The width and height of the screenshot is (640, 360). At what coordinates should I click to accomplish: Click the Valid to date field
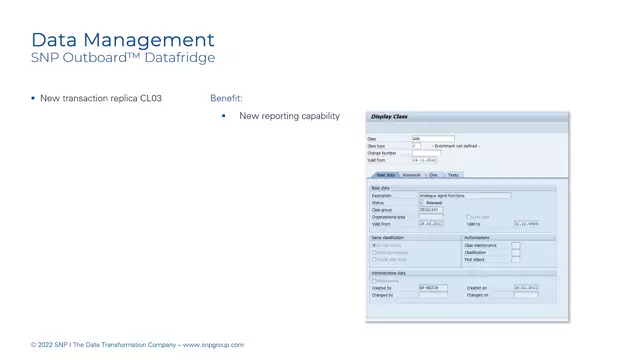click(x=526, y=224)
